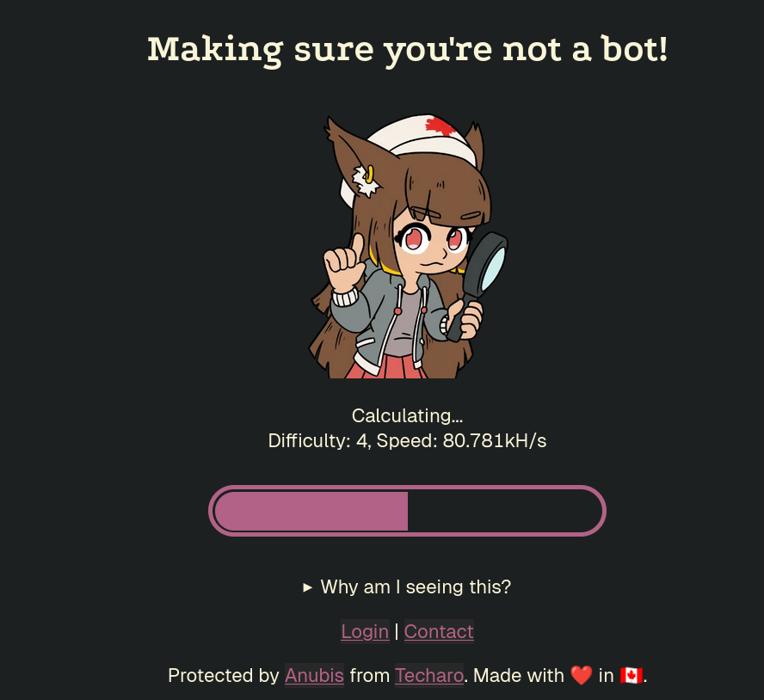Image resolution: width=764 pixels, height=700 pixels.
Task: Visit the Techaro link
Action: tap(428, 675)
